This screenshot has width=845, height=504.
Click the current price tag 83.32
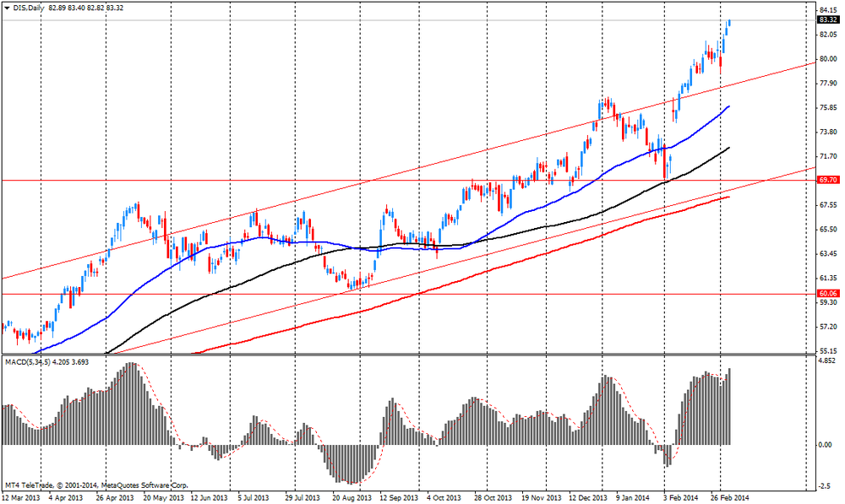click(x=828, y=20)
